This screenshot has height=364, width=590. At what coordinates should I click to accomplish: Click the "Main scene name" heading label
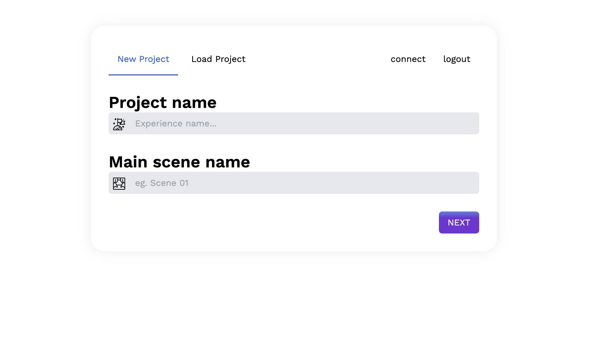point(179,162)
